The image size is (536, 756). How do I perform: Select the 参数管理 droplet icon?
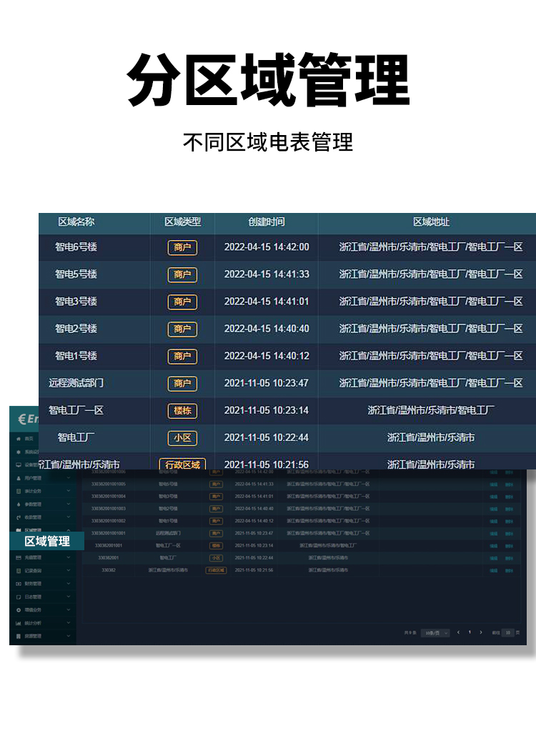[19, 504]
